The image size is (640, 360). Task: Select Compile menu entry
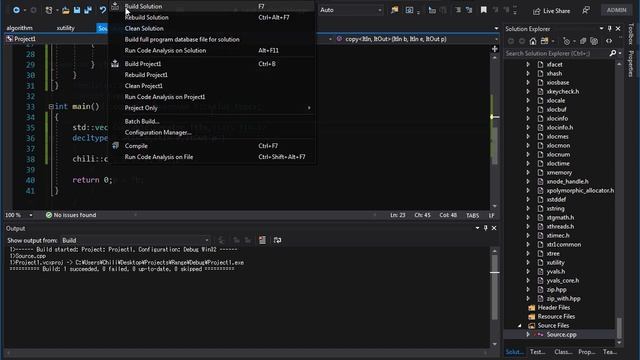212,146
